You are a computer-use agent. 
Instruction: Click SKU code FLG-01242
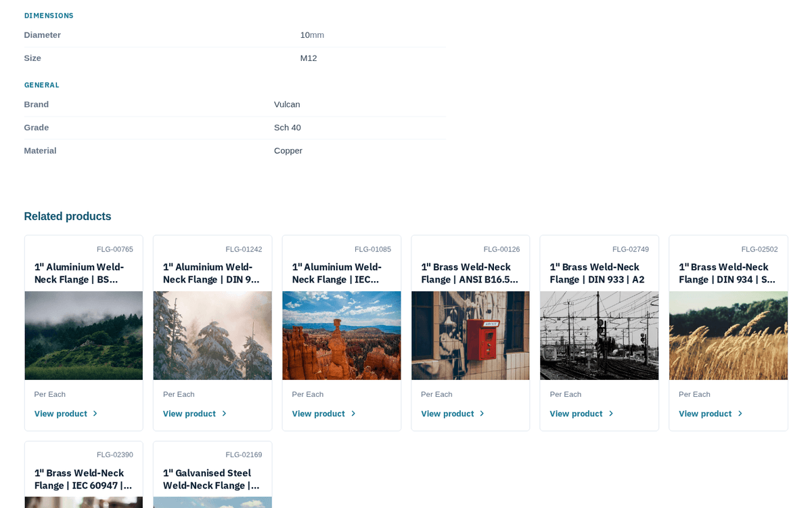point(244,249)
